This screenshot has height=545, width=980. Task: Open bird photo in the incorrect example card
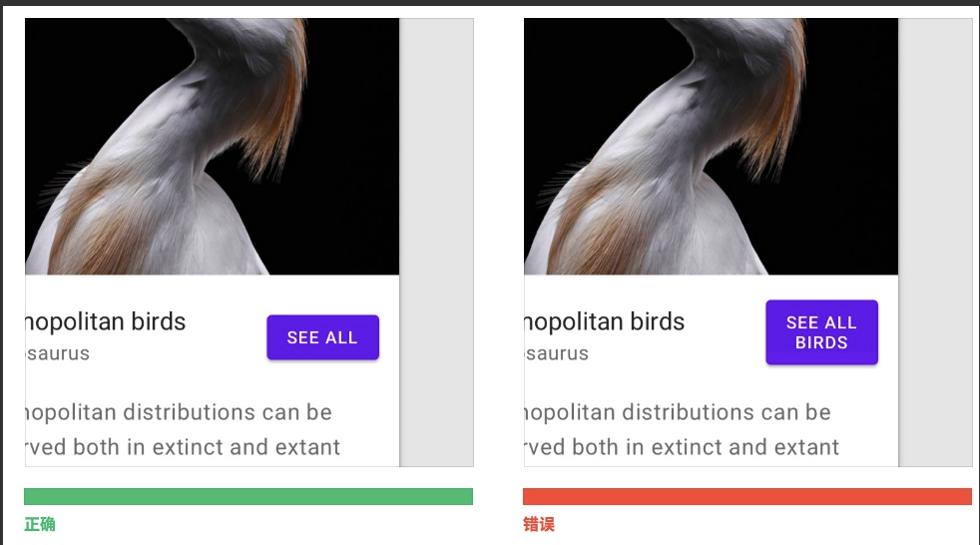[711, 147]
